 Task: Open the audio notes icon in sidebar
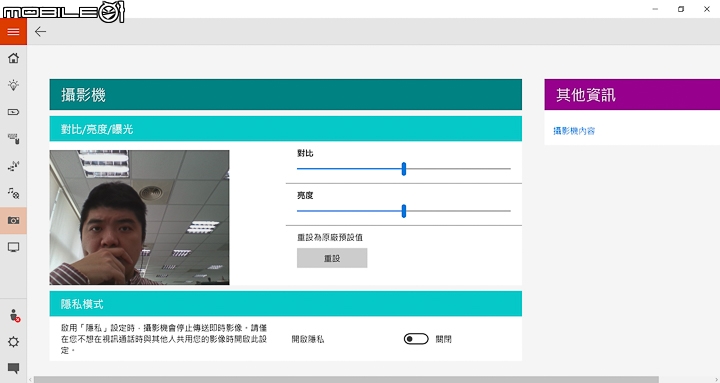(13, 166)
